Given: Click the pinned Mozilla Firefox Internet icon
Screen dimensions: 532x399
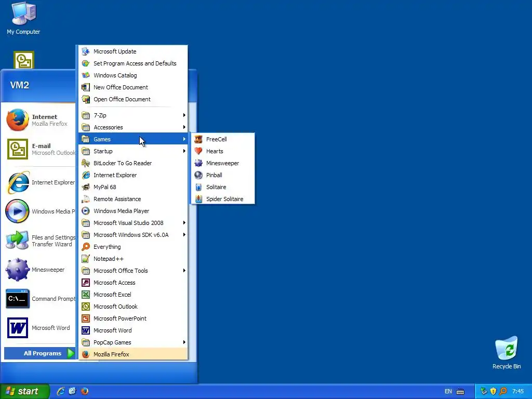Looking at the screenshot, I should click(17, 120).
